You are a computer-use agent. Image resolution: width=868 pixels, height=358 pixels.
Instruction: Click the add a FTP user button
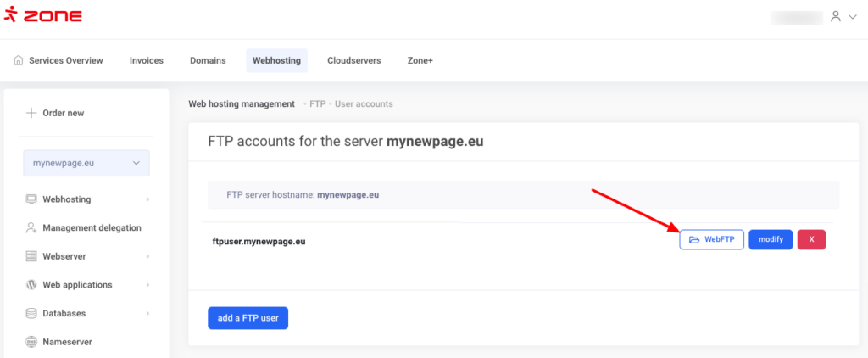pos(248,318)
